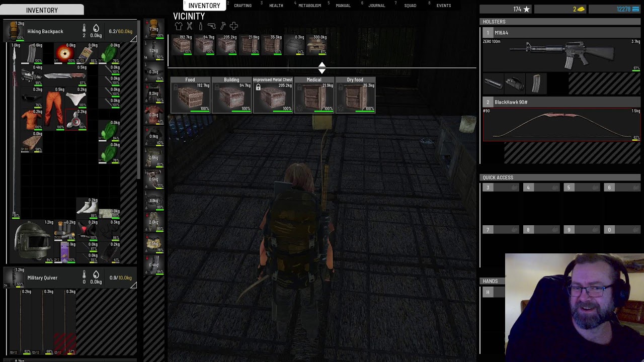Viewport: 644px width, 362px height.
Task: Open the Crafting tab
Action: [243, 6]
